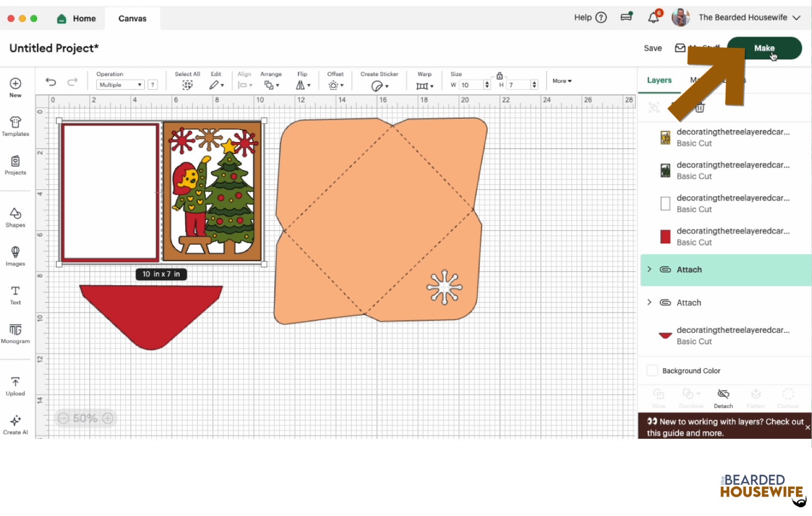
Task: Toggle the size aspect ratio lock
Action: coord(499,76)
